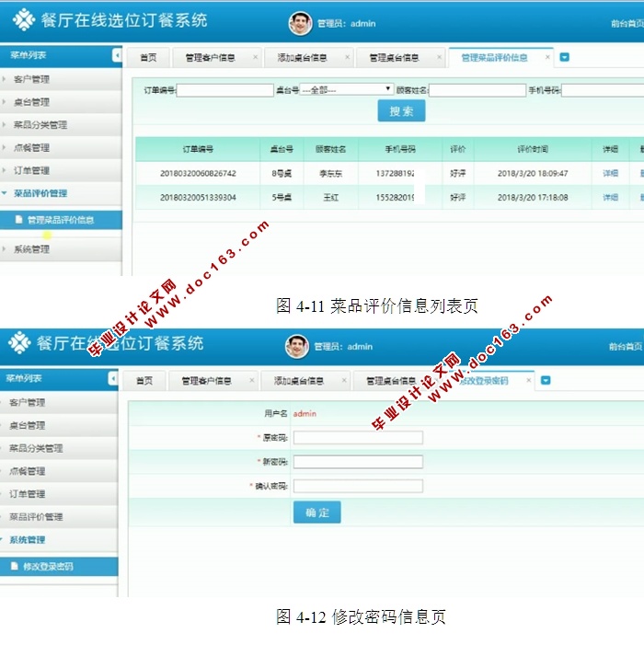Select the 管理菜品评价信息 tab
The image size is (644, 656).
[x=494, y=58]
